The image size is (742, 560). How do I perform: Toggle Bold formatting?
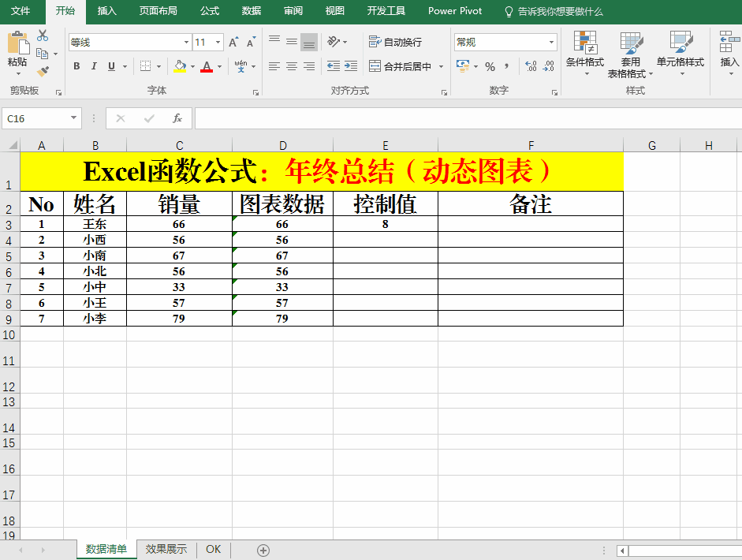tap(76, 66)
